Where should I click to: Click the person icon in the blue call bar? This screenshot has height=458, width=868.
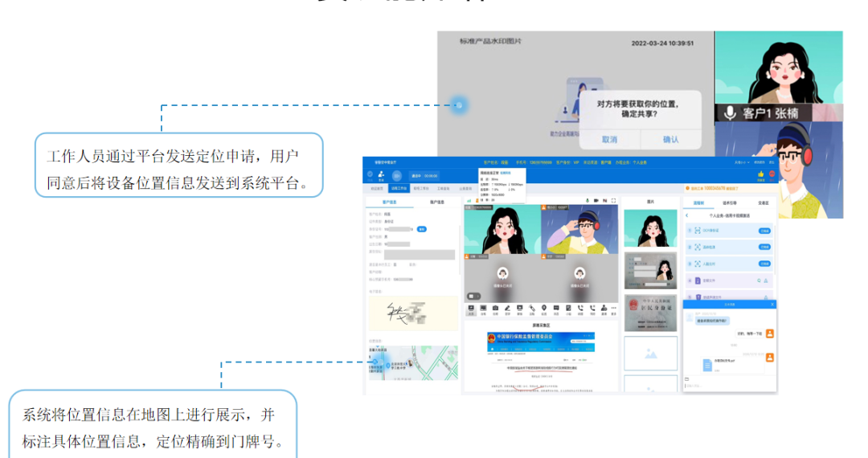(x=381, y=174)
